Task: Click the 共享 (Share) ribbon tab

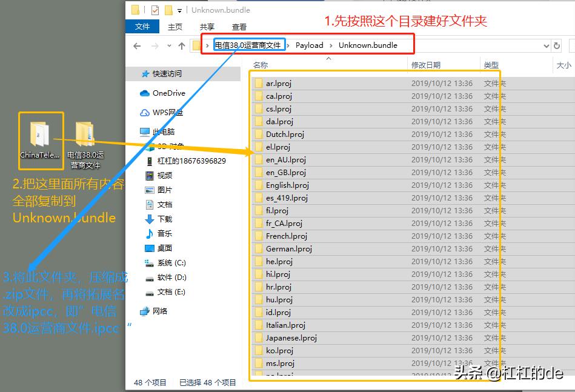Action: [206, 27]
